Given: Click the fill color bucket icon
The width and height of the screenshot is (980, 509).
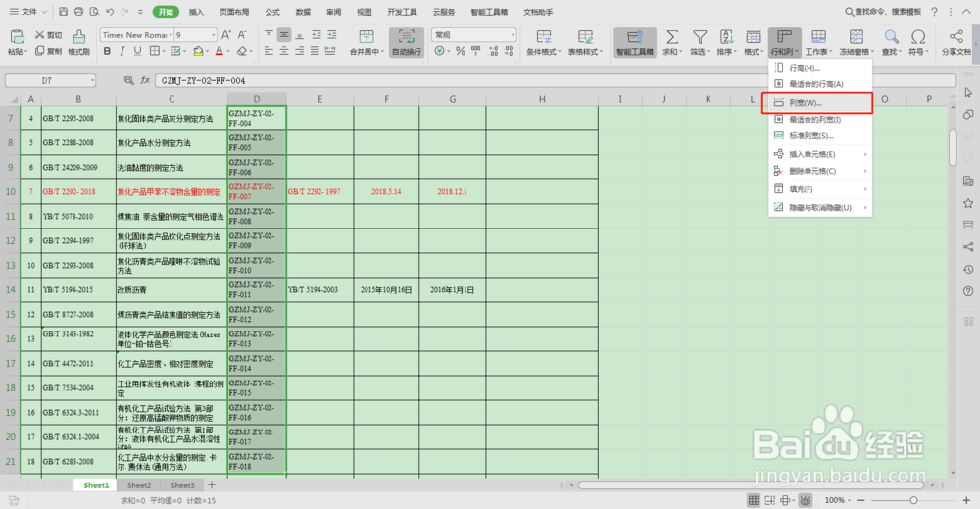Looking at the screenshot, I should (198, 51).
